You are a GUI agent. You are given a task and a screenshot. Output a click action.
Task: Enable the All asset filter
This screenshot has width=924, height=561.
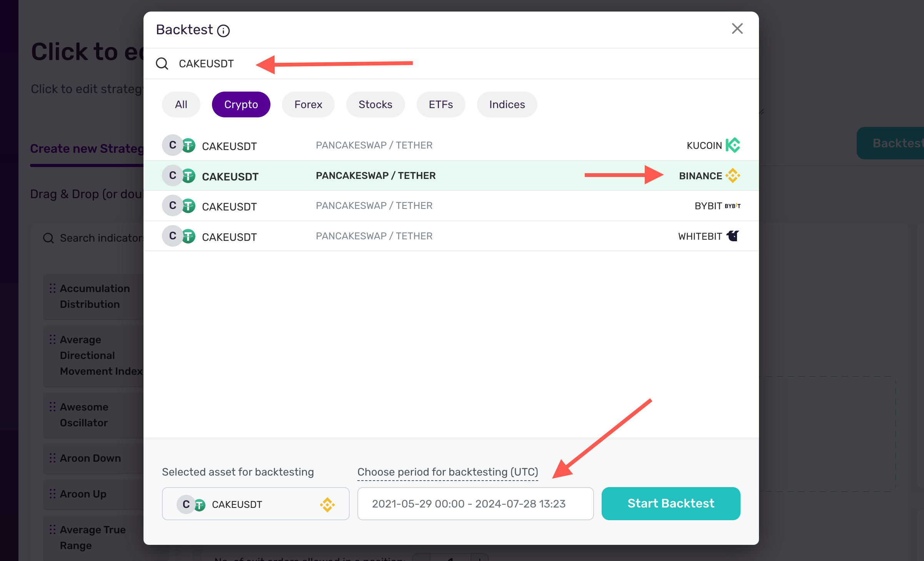tap(181, 104)
